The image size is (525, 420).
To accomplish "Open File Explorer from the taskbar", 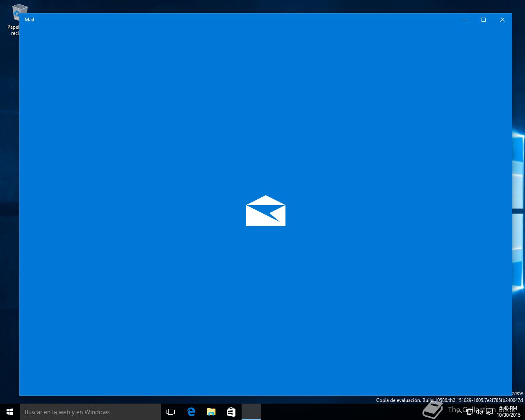I will coord(211,412).
